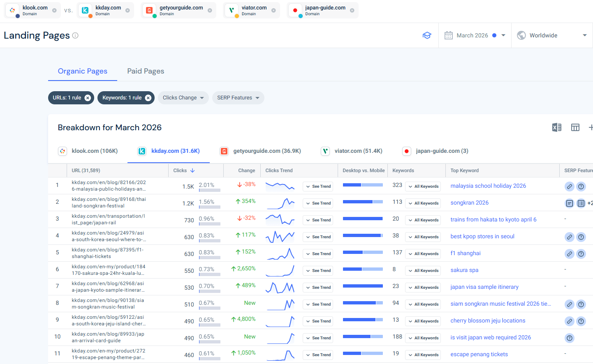Click question SERP icon in f1 shanghai row
Screen dimensions: 593x364
(x=581, y=254)
